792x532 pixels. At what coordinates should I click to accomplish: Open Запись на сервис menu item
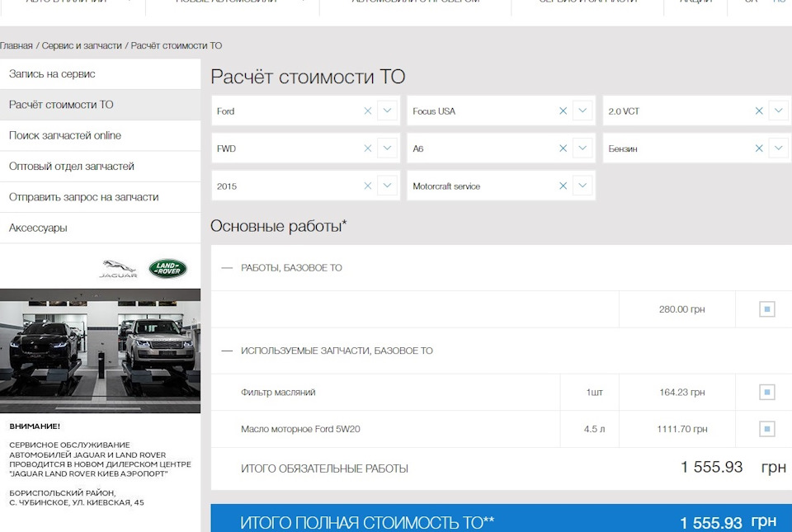[x=100, y=74]
